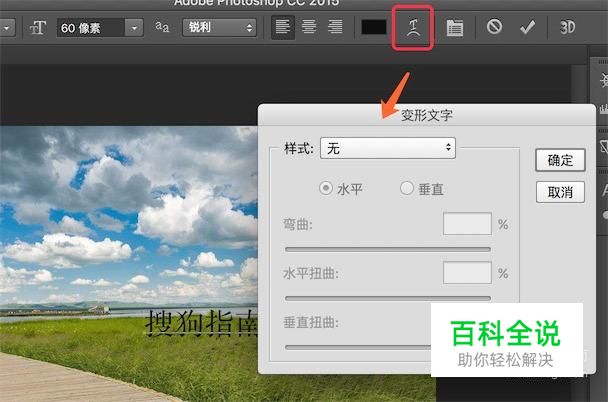Select the 垂直 radio button

point(407,188)
